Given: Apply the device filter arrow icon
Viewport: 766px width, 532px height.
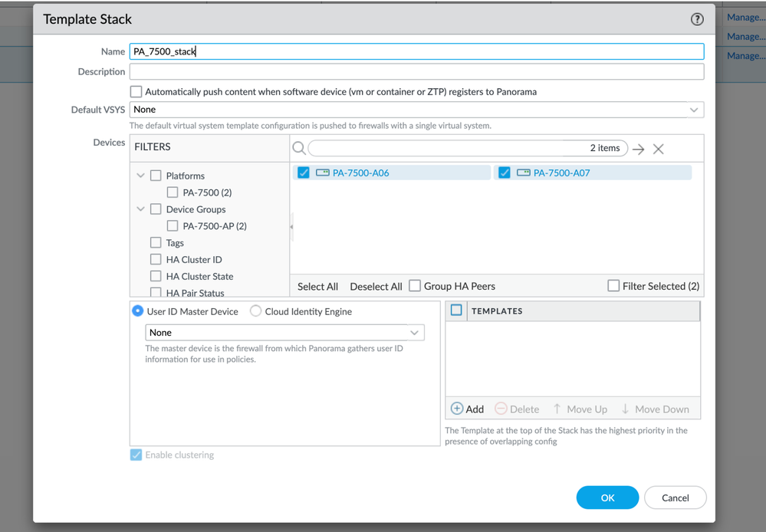Looking at the screenshot, I should [639, 149].
